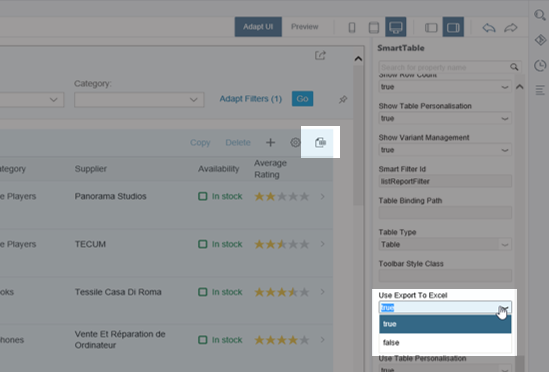Click search magnifier in property field
The width and height of the screenshot is (549, 372).
pyautogui.click(x=514, y=67)
